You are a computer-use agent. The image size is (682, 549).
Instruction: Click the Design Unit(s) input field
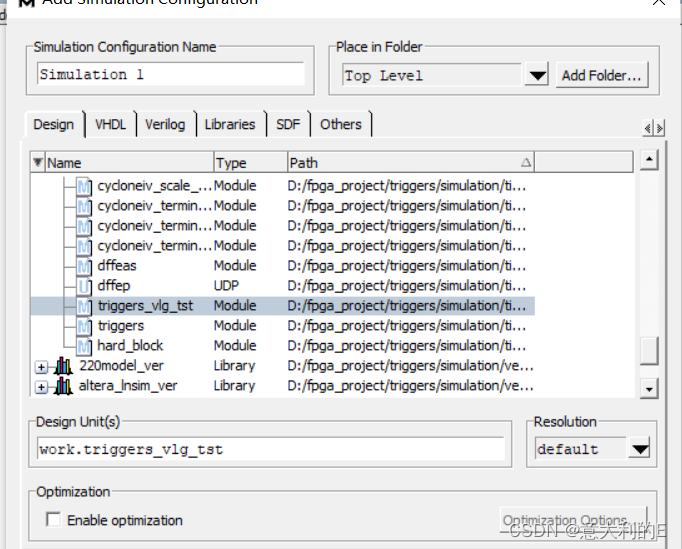271,449
